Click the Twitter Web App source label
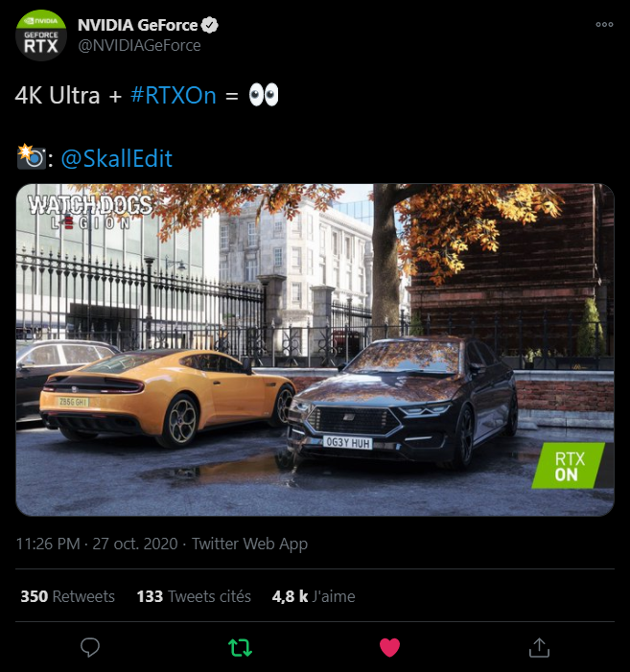The height and width of the screenshot is (672, 630). pyautogui.click(x=249, y=544)
